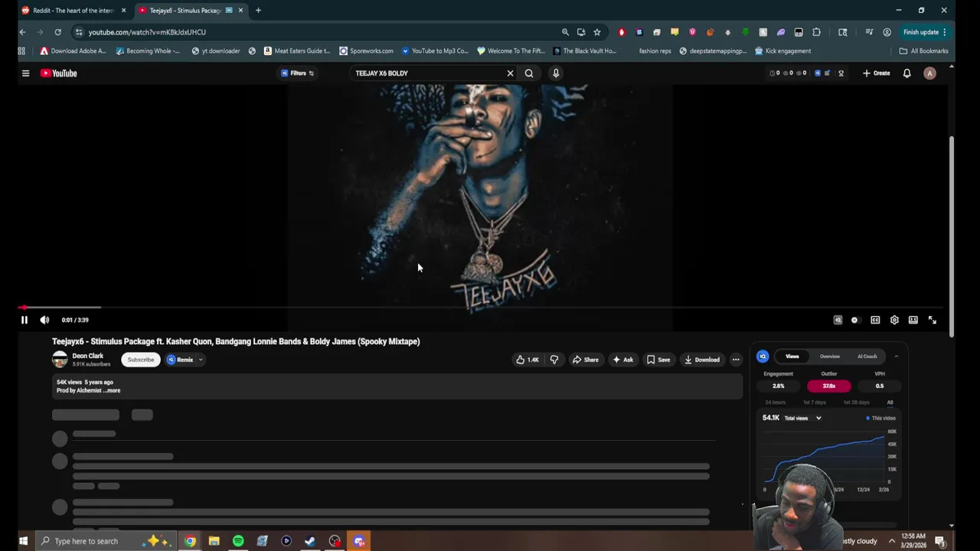Image resolution: width=980 pixels, height=551 pixels.
Task: Open player settings gear
Action: pyautogui.click(x=894, y=320)
